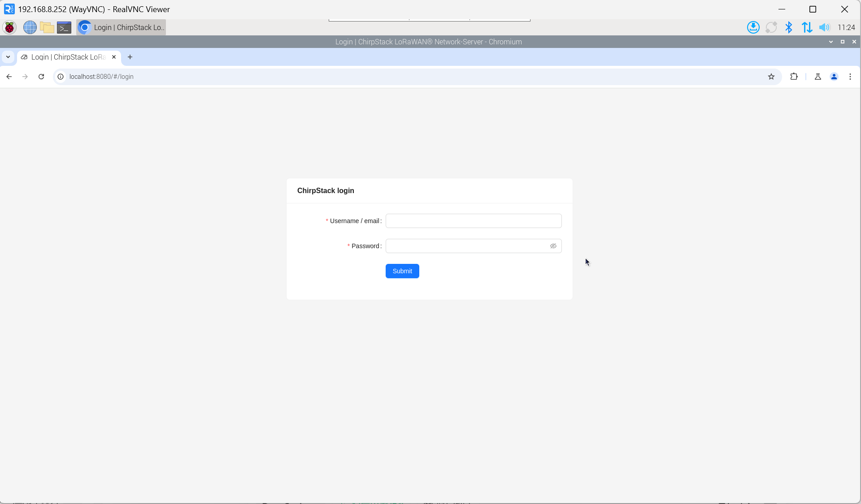This screenshot has height=504, width=861.
Task: Open the Chromium profile avatar
Action: (x=834, y=77)
